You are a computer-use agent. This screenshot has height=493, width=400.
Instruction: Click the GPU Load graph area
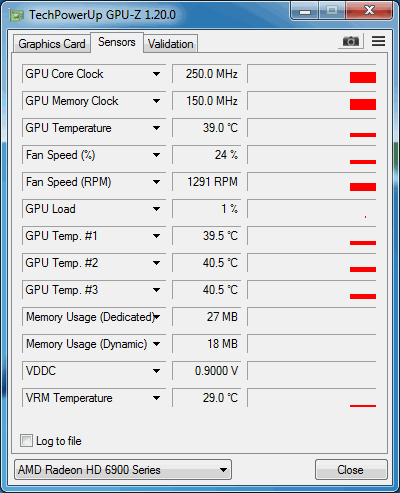tap(312, 209)
